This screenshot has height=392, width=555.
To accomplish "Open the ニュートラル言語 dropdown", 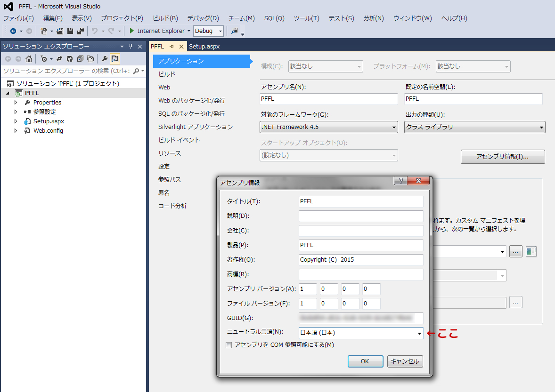I will (x=419, y=333).
